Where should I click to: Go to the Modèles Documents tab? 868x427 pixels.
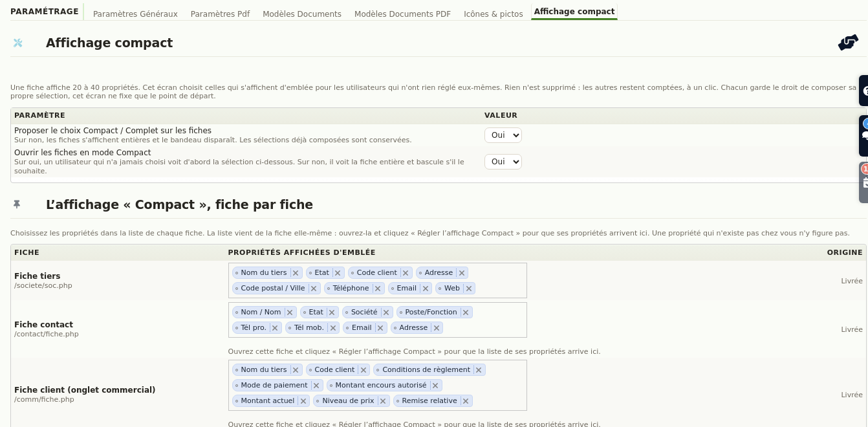coord(302,14)
